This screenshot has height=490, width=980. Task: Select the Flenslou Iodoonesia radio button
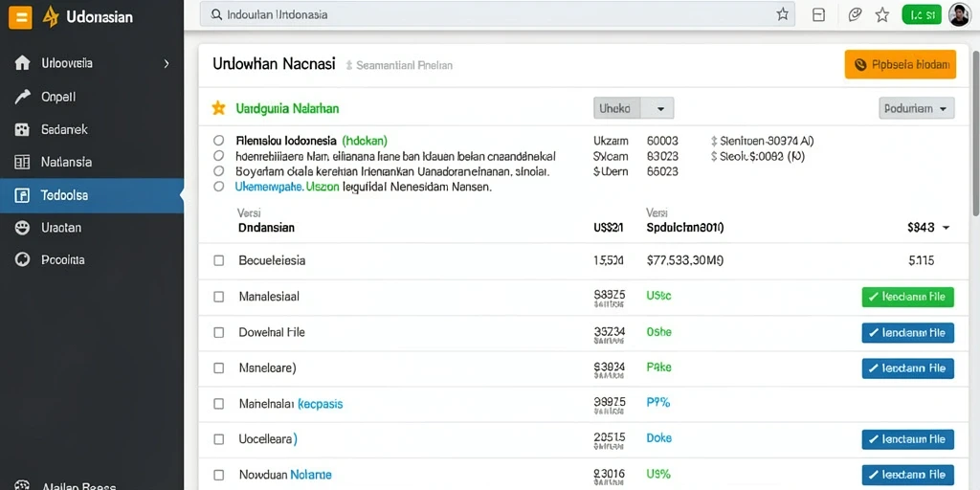click(218, 141)
